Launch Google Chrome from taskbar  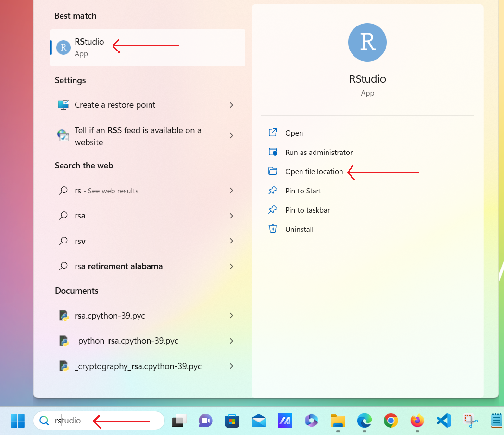[x=391, y=421]
